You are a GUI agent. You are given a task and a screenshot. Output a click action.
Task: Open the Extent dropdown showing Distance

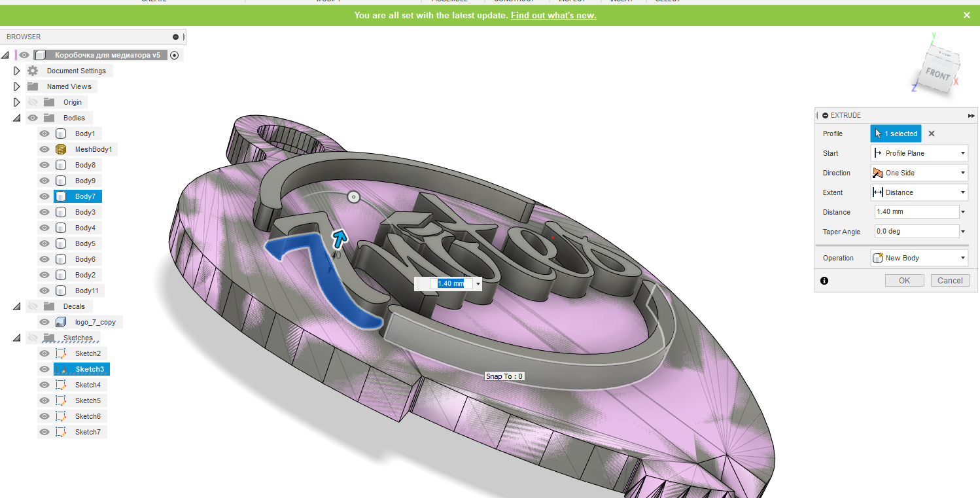[x=919, y=192]
